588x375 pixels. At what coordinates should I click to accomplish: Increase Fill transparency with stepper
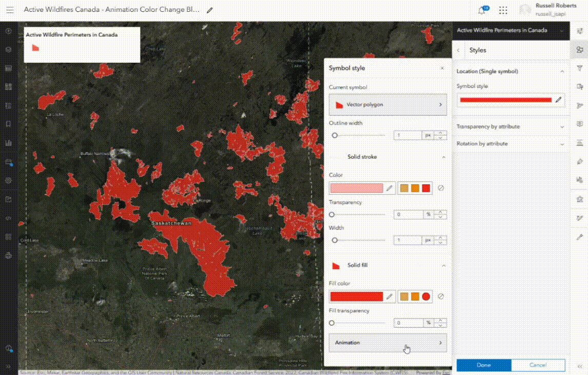(440, 320)
